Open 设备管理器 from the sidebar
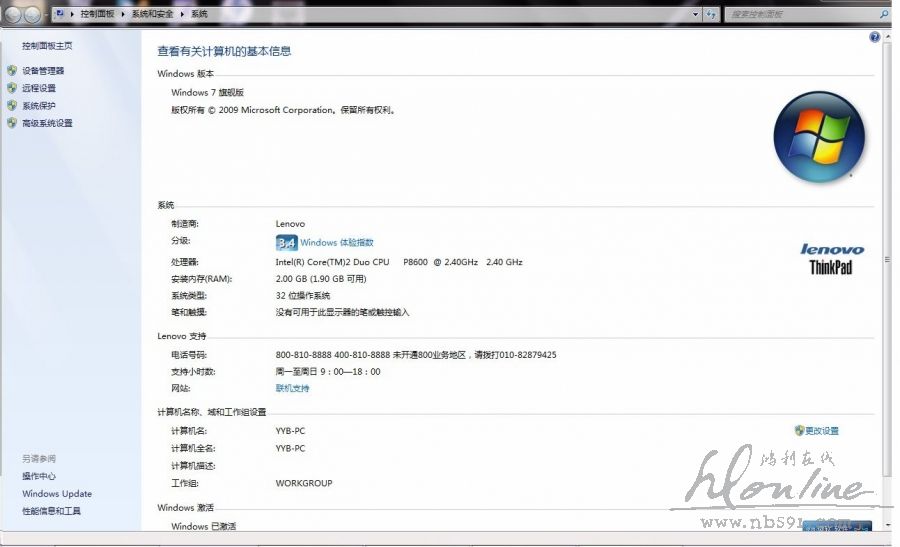Image resolution: width=900 pixels, height=547 pixels. 43,71
